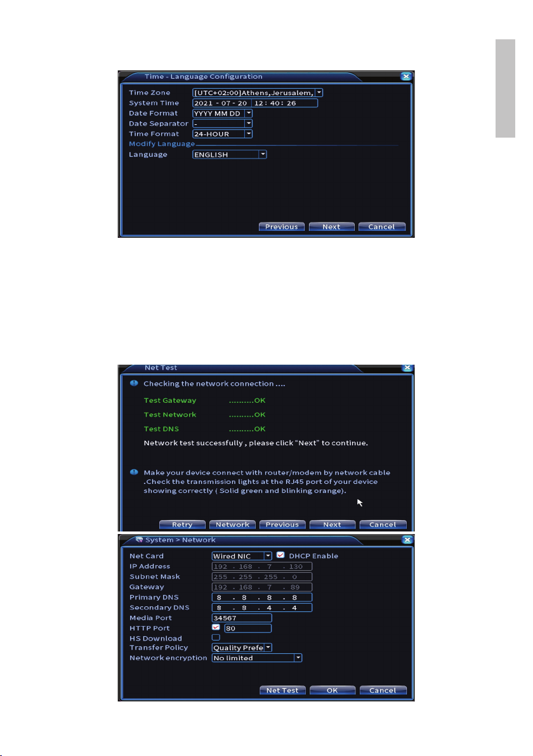Close the Net Test dialog

click(x=407, y=368)
